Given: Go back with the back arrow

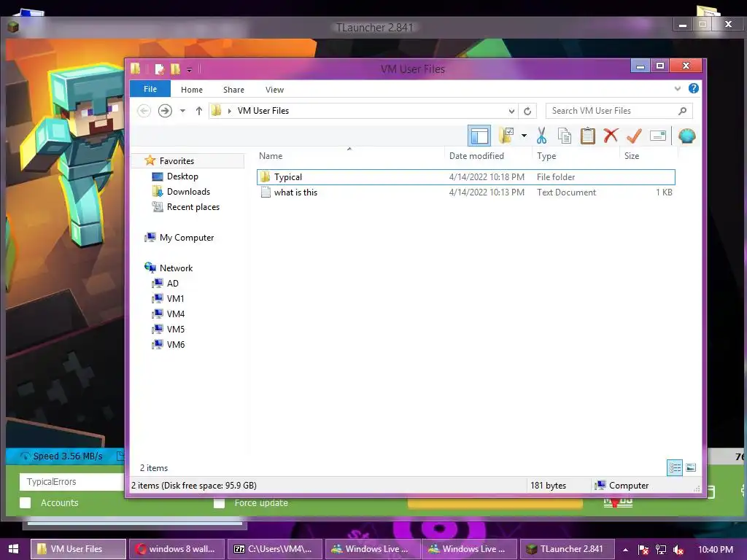Looking at the screenshot, I should click(144, 111).
